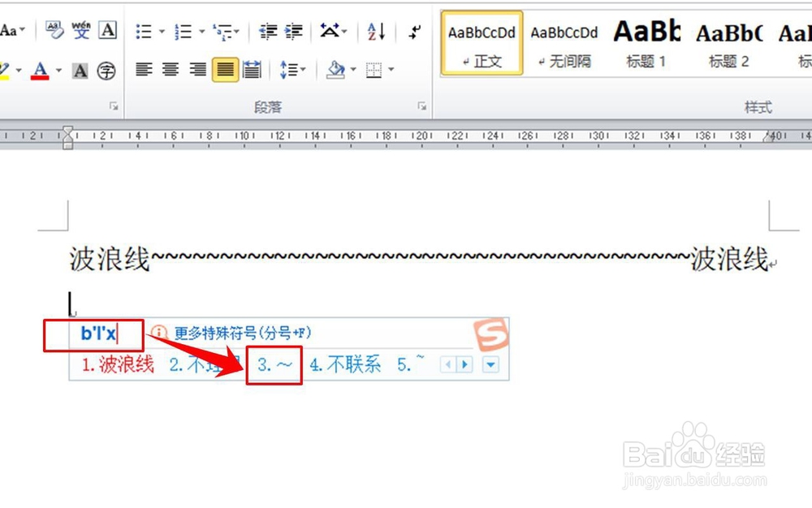Expand the numbering style dropdown arrow

point(201,32)
